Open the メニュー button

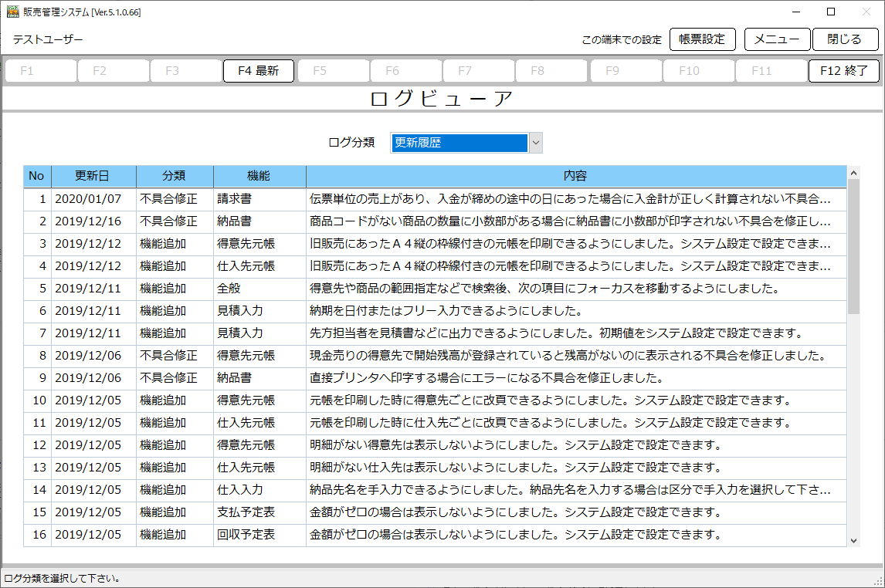(x=777, y=39)
